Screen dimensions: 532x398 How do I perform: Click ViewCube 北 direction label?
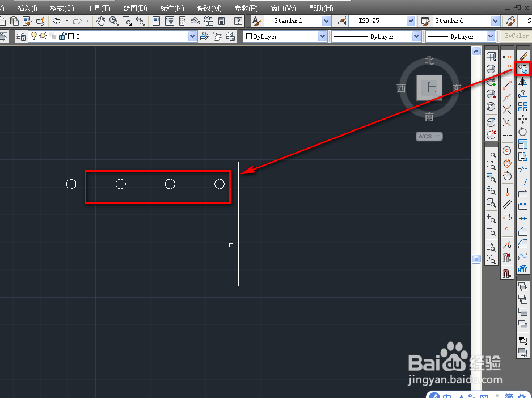coord(429,61)
